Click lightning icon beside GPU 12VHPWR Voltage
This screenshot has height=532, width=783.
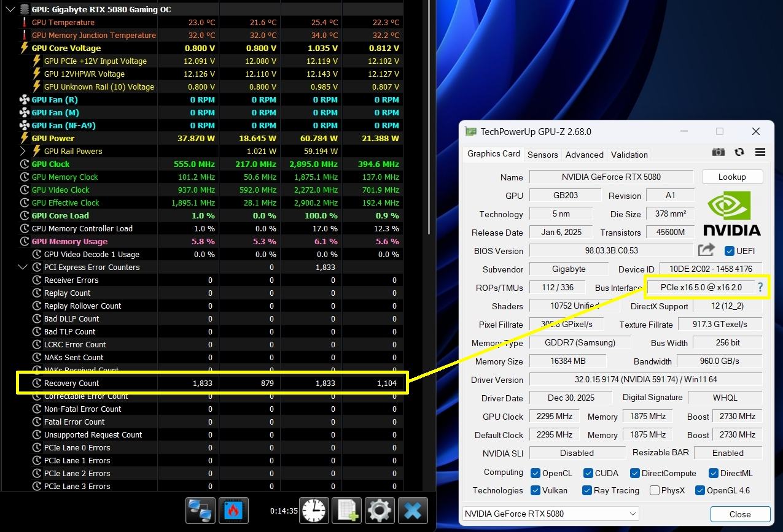(37, 74)
